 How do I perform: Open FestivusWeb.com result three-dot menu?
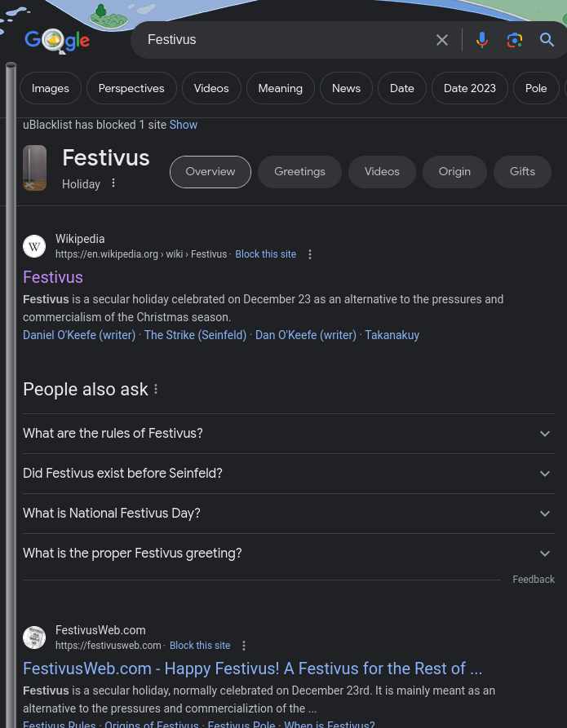pos(244,646)
